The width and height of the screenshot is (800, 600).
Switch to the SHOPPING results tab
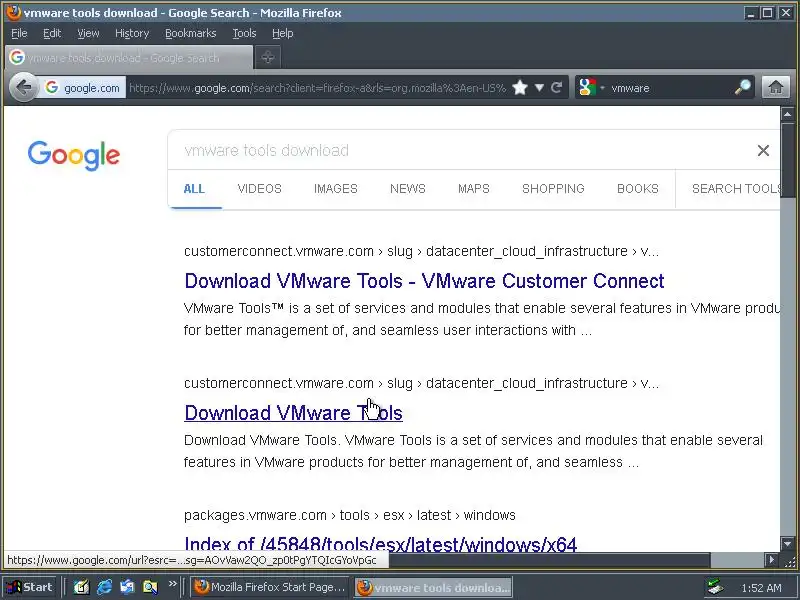(553, 189)
